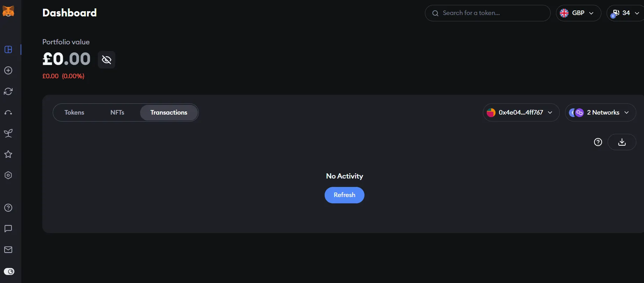Click the plus circle Buy icon
The width and height of the screenshot is (644, 283).
point(8,71)
